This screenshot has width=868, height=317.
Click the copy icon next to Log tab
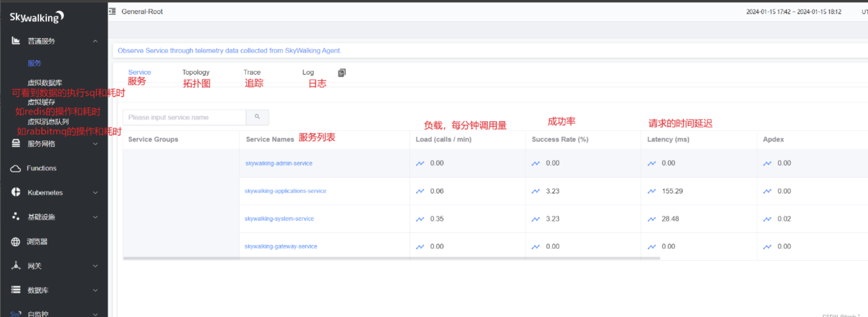point(342,73)
